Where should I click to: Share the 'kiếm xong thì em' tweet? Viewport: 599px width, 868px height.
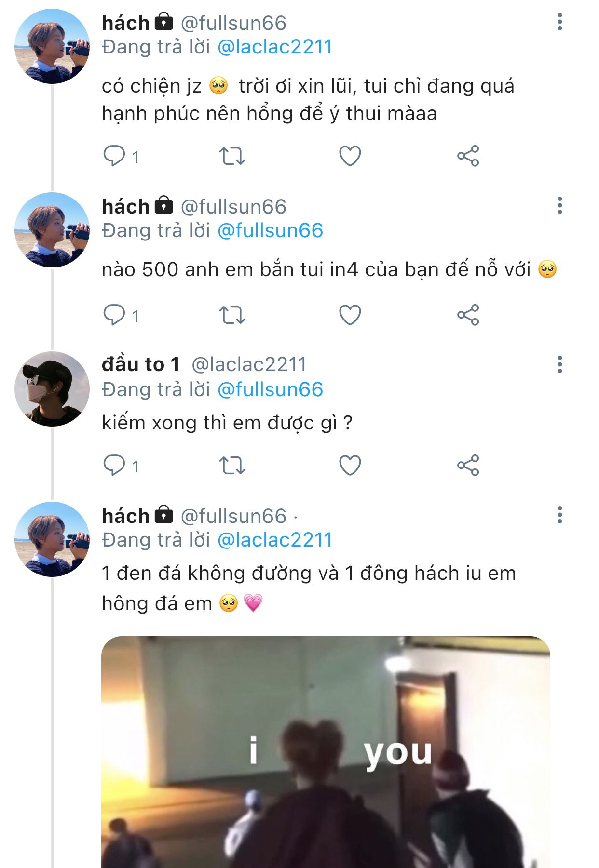coord(468,466)
